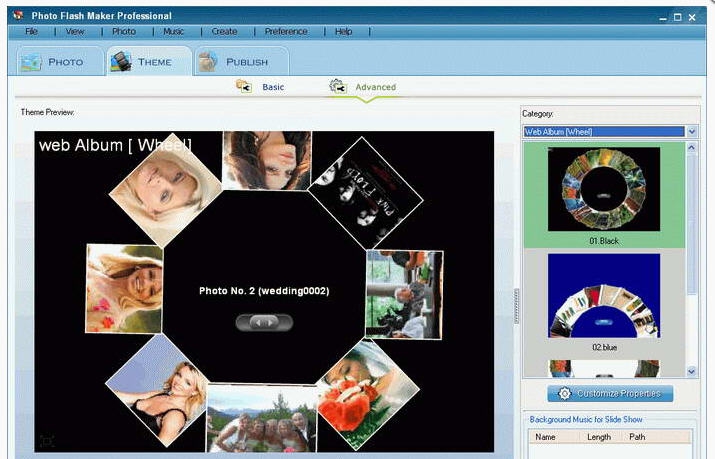Image resolution: width=715 pixels, height=459 pixels.
Task: Click the Photo No. 2 (wedding0002) caption
Action: coord(264,291)
